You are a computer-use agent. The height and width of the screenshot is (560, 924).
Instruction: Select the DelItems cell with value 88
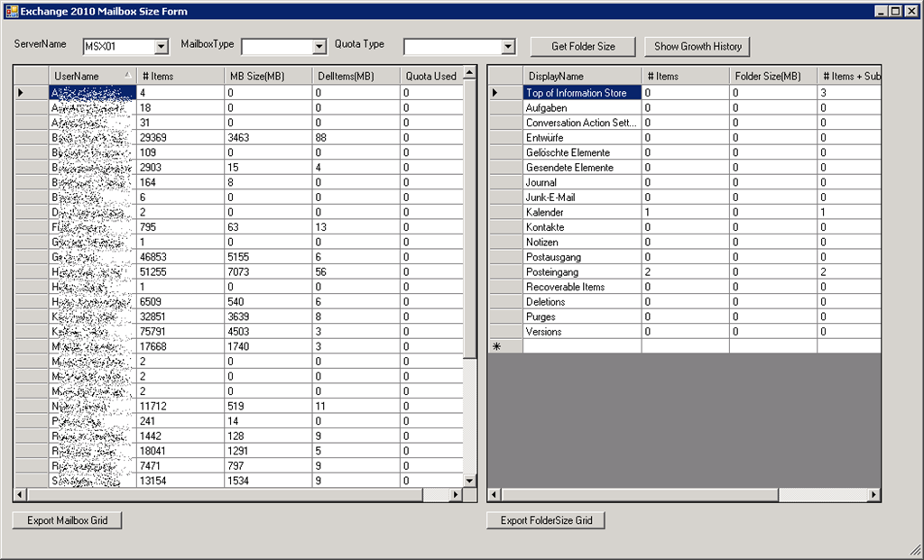pyautogui.click(x=356, y=138)
